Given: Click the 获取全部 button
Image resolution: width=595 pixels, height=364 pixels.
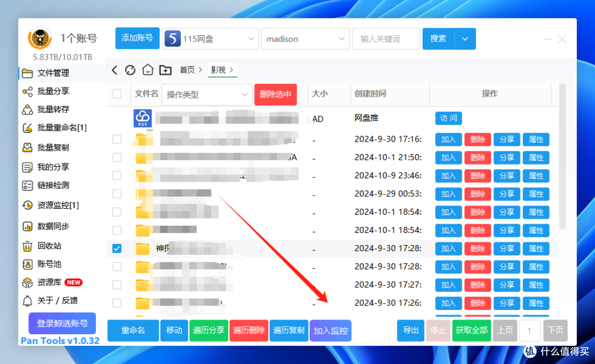Looking at the screenshot, I should click(472, 330).
